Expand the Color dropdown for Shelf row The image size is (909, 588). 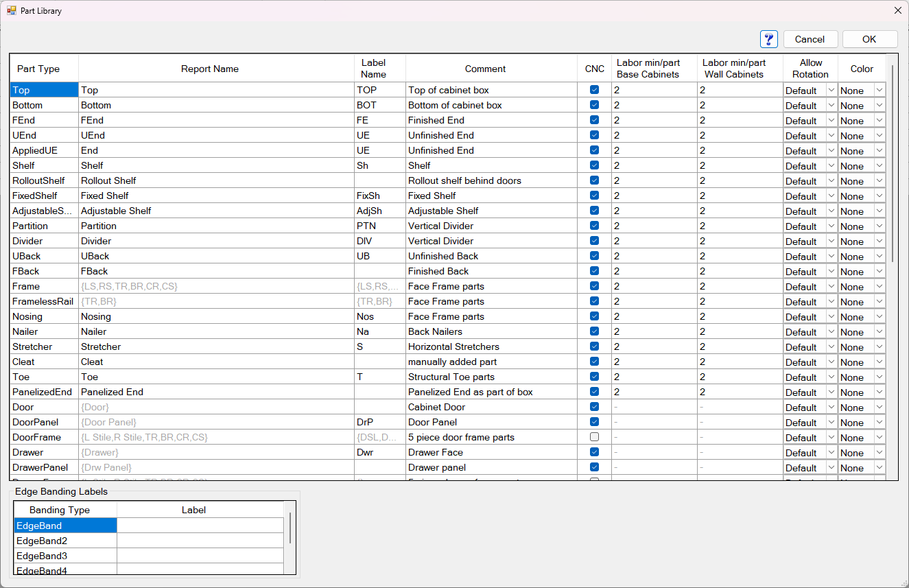click(x=879, y=166)
